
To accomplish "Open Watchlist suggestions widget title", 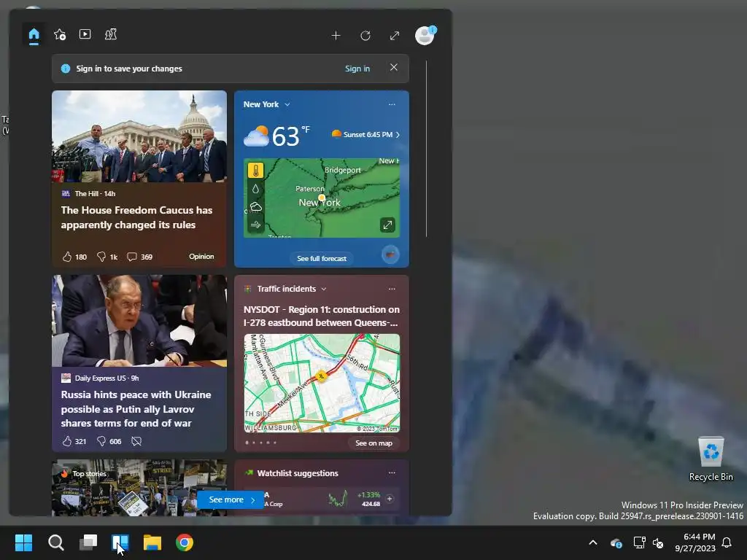I will 298,472.
